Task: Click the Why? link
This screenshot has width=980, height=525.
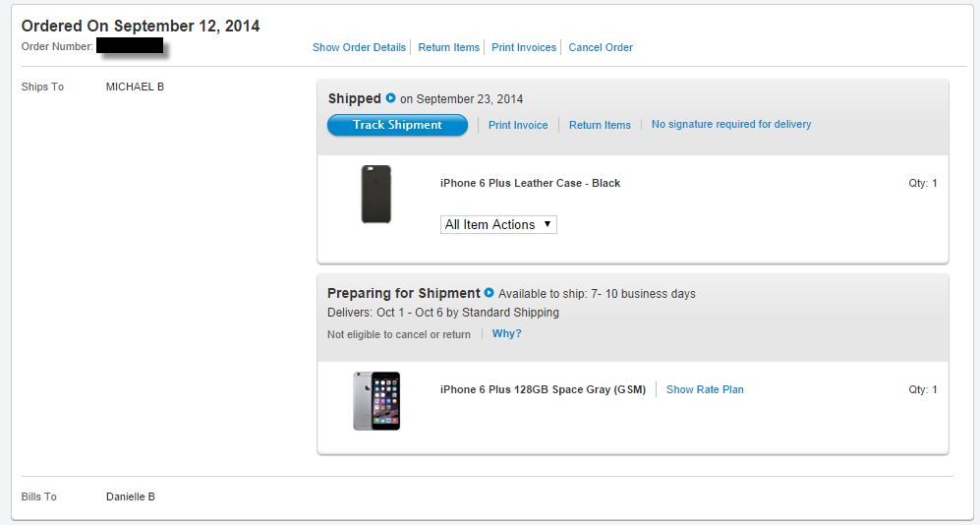Action: click(x=507, y=334)
